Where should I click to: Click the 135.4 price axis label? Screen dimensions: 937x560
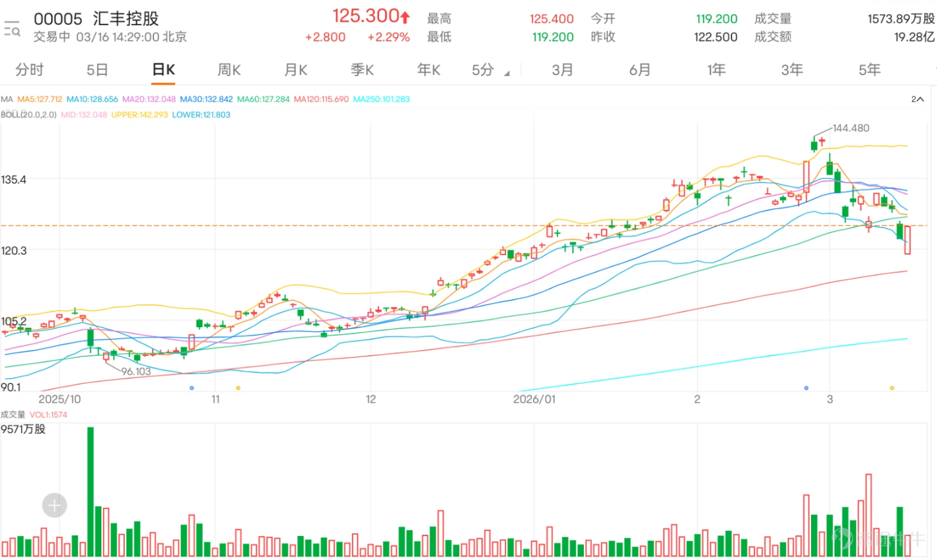coord(13,180)
